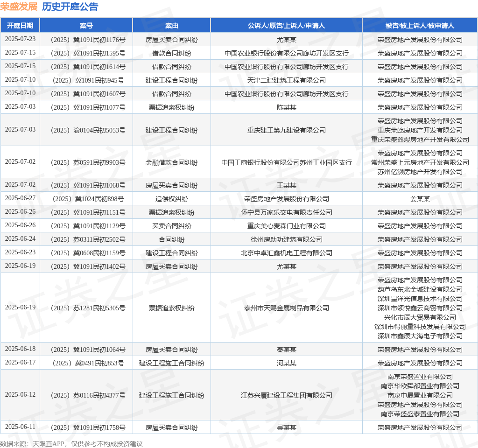Click defendant 深圳星洋光信息技术有限公司

[420, 299]
